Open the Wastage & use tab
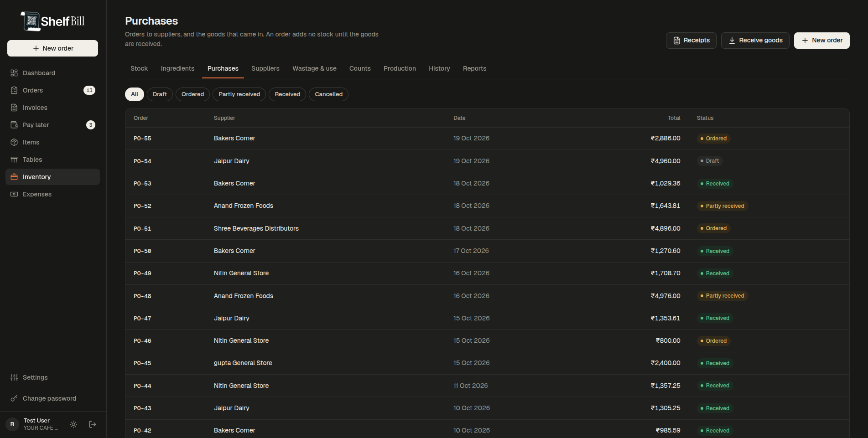The width and height of the screenshot is (868, 438). click(314, 68)
